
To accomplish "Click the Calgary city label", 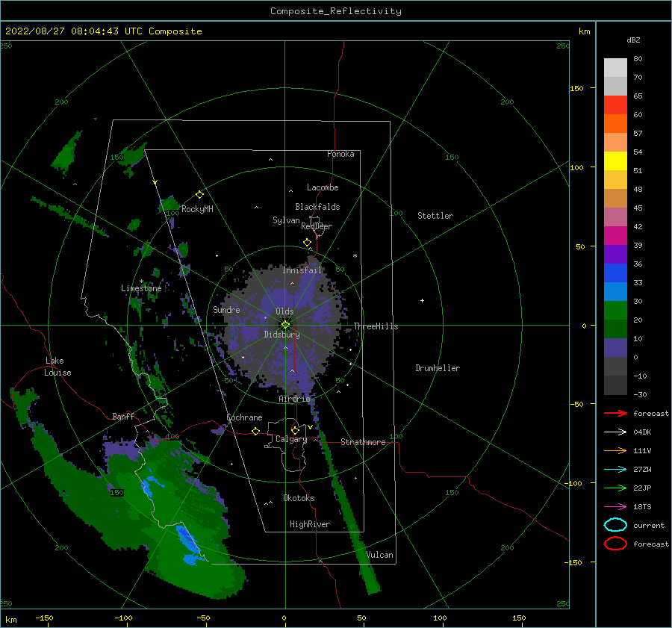I will (x=291, y=439).
